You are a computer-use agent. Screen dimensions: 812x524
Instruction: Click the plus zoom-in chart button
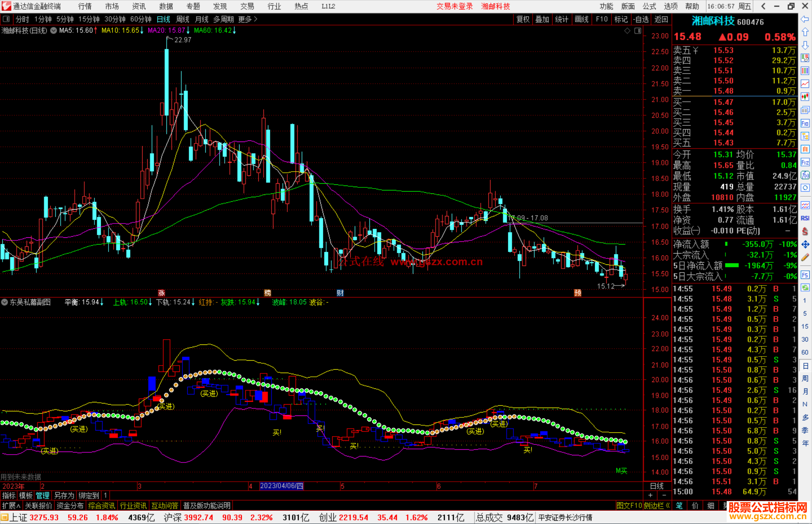[x=650, y=495]
